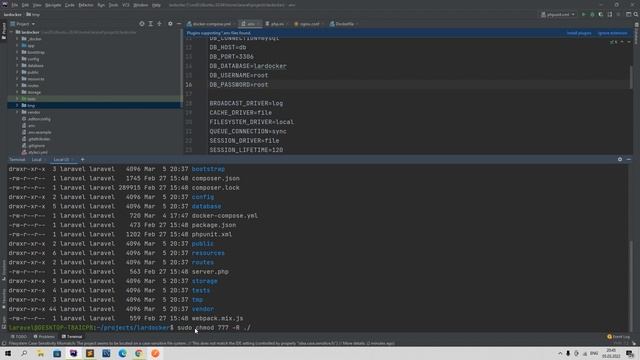
Task: Switch to the nginx.conf editor tab
Action: (308, 24)
